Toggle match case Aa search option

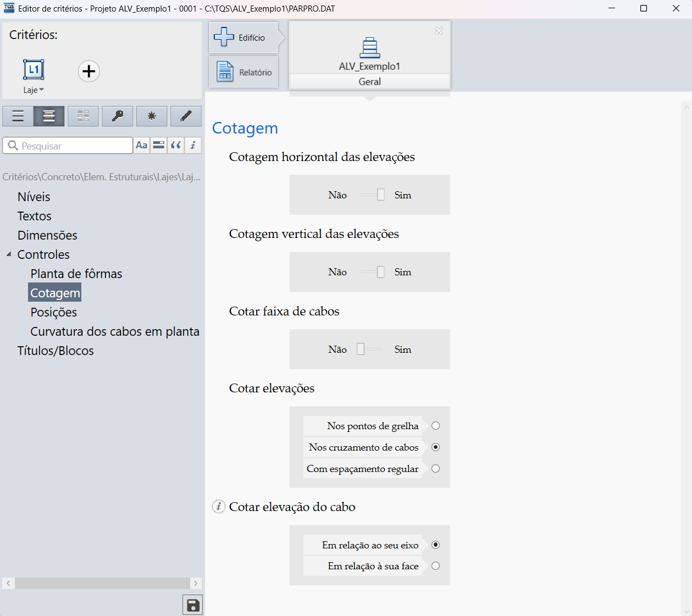click(142, 146)
